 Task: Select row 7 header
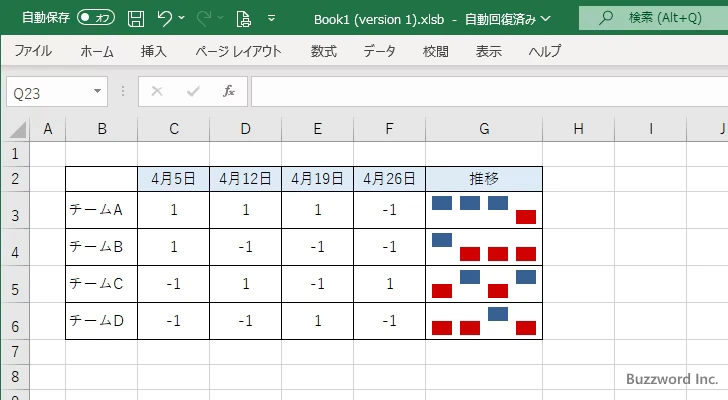pyautogui.click(x=15, y=352)
